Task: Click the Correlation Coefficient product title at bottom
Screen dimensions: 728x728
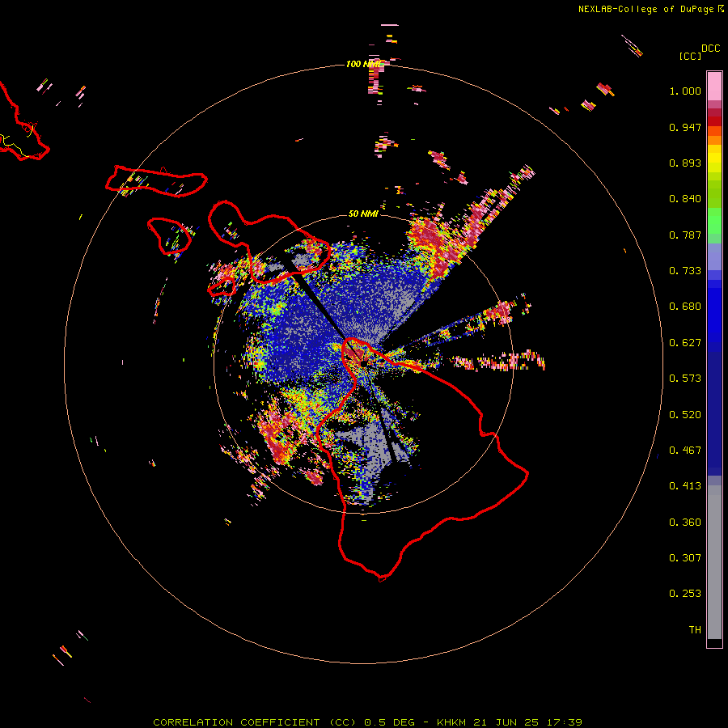Action: tap(367, 722)
